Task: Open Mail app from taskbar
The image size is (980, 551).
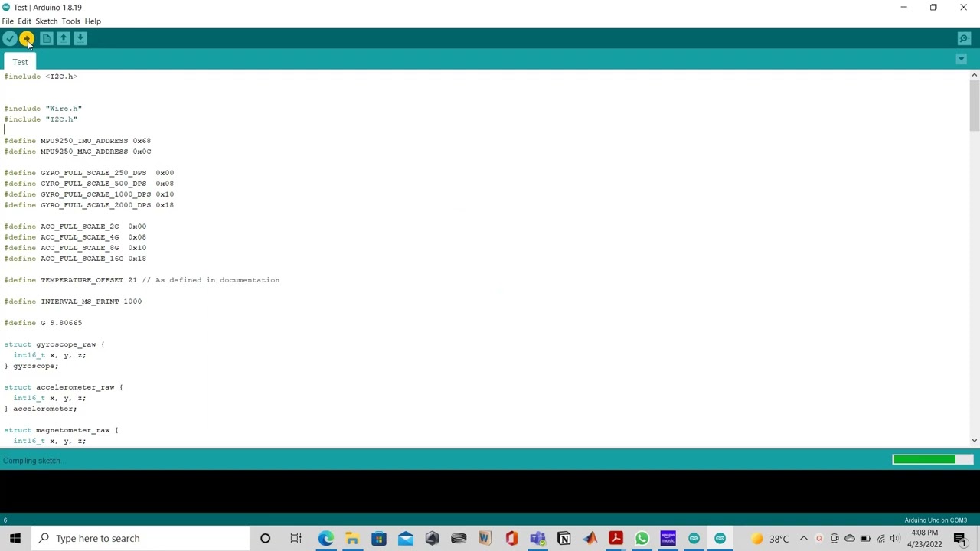Action: tap(406, 538)
